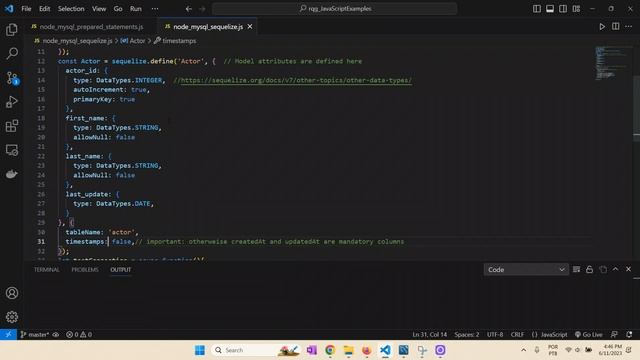
Task: Toggle output auto-scroll lock
Action: [x=589, y=269]
